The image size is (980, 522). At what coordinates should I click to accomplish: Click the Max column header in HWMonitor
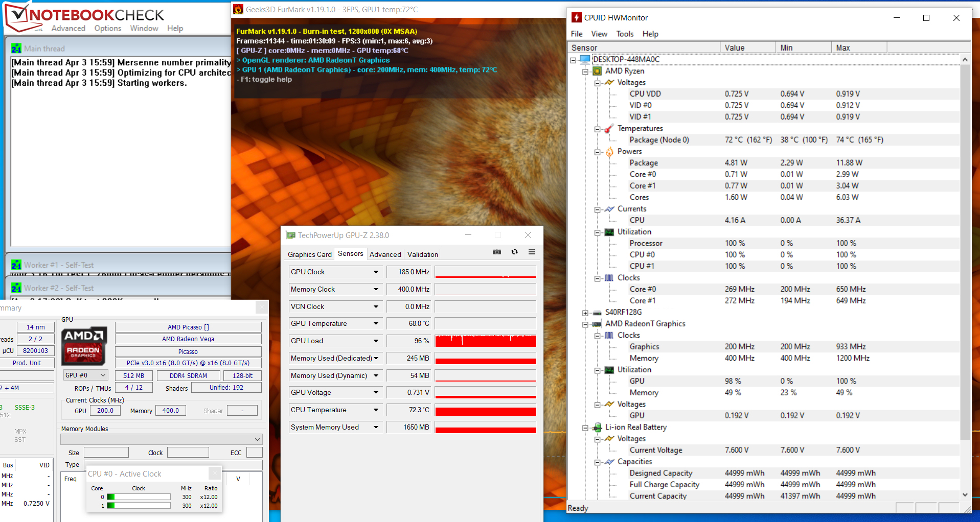coord(859,48)
